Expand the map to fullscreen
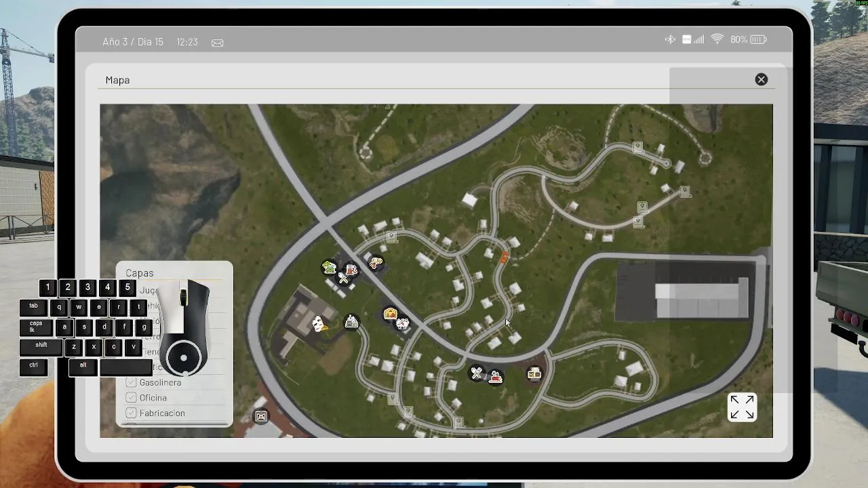Image resolution: width=868 pixels, height=488 pixels. (x=742, y=407)
